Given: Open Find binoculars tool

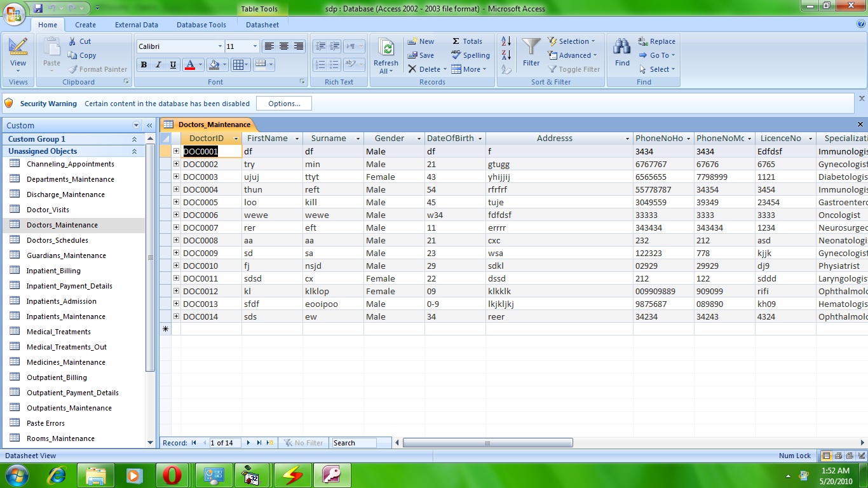Looking at the screenshot, I should click(x=622, y=52).
